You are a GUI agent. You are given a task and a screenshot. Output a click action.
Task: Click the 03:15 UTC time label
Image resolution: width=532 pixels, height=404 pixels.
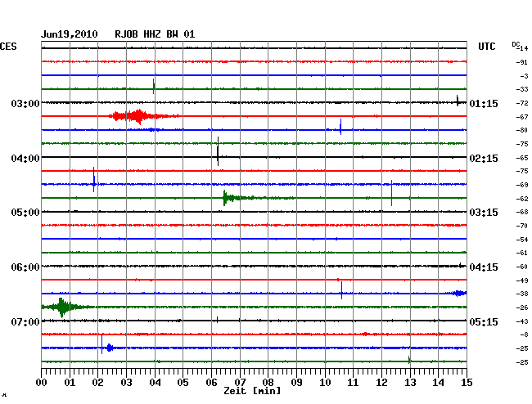pyautogui.click(x=484, y=213)
